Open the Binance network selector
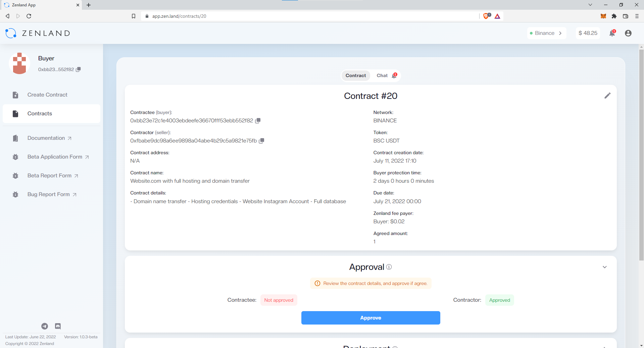Viewport: 644px width, 348px height. 546,33
